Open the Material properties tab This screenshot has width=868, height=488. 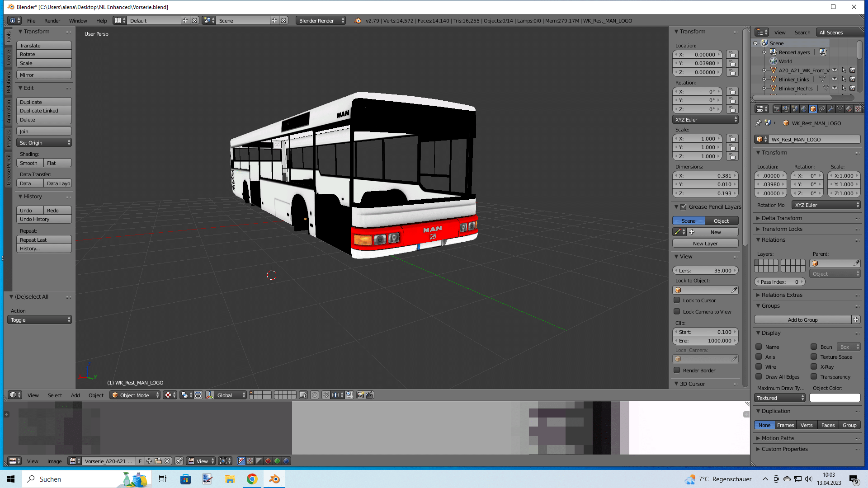coord(849,109)
